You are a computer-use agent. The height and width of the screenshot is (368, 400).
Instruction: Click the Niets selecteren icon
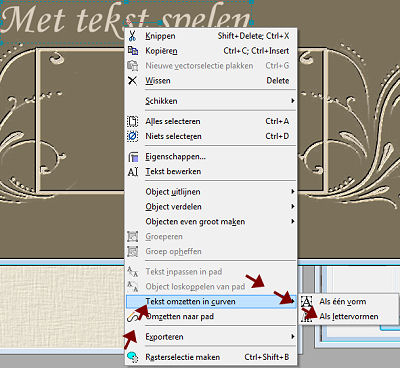pos(132,136)
